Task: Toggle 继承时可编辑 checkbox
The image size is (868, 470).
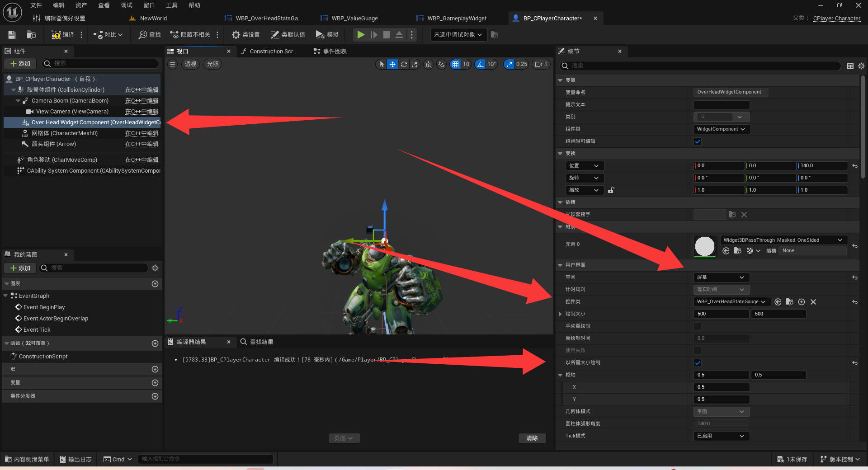Action: 698,141
